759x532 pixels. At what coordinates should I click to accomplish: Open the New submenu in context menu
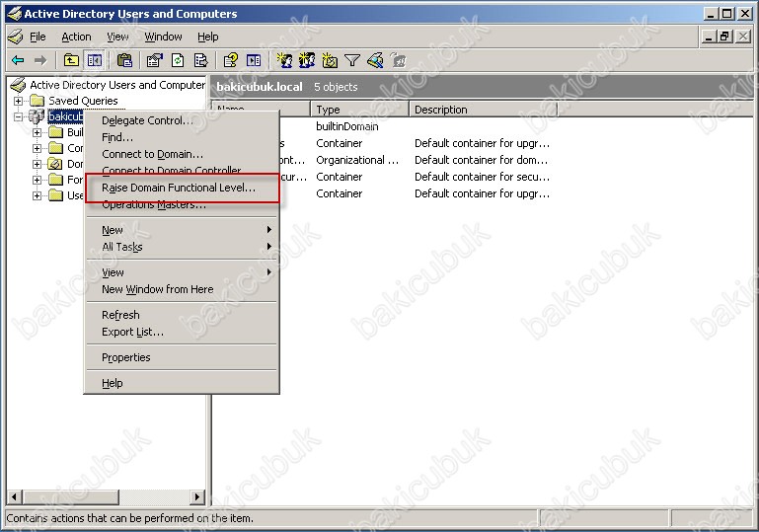tap(182, 230)
